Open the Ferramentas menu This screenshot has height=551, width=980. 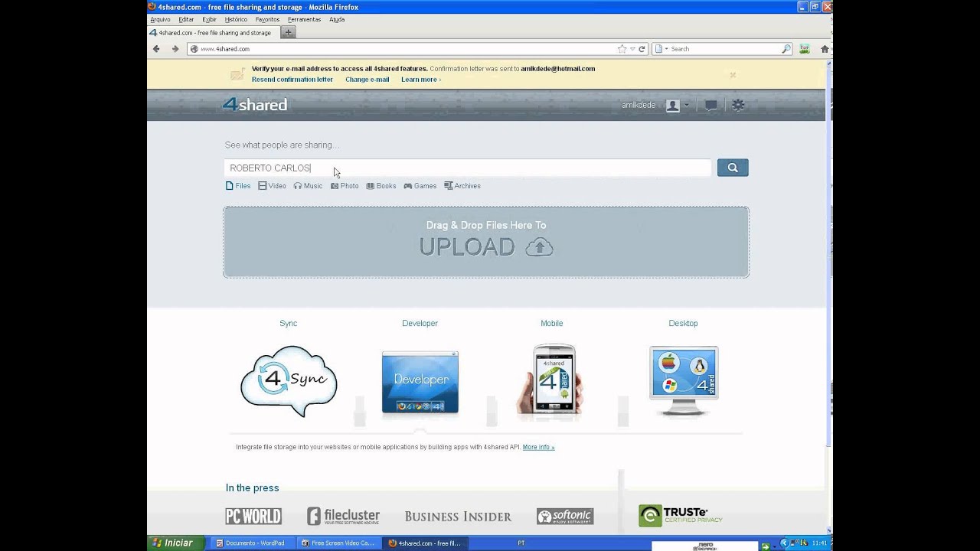pos(305,19)
